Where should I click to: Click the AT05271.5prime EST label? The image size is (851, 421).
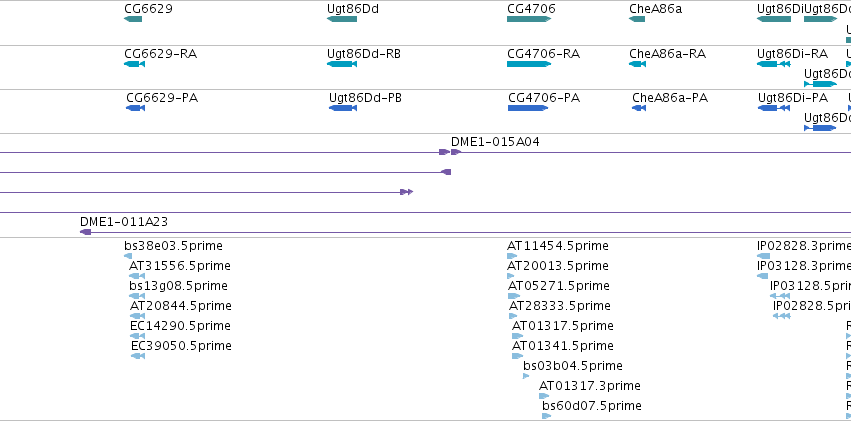(x=559, y=286)
